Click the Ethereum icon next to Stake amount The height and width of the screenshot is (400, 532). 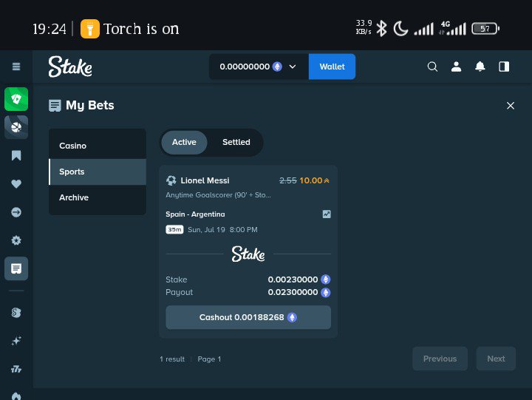pos(326,279)
